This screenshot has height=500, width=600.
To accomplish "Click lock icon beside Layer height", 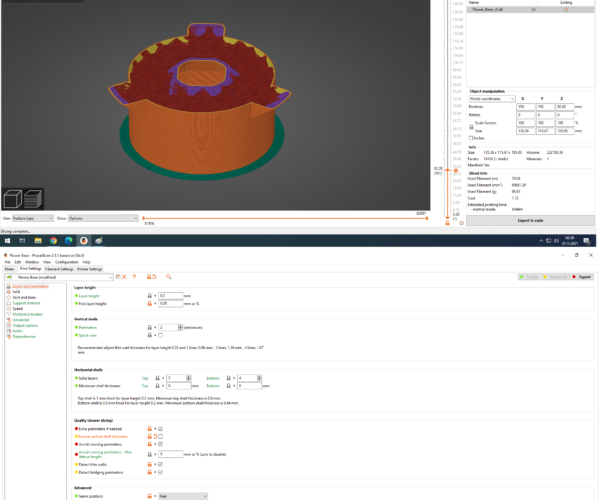I will tap(150, 296).
